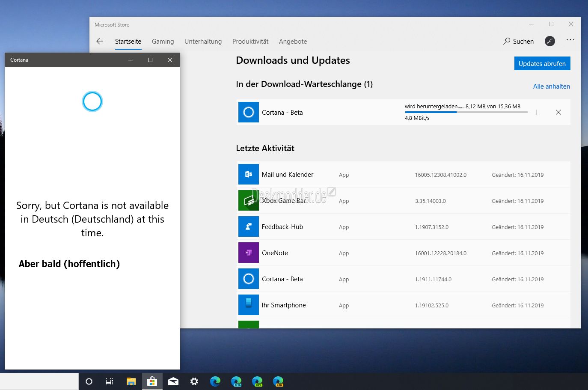This screenshot has width=588, height=390.
Task: Cancel the Cortana - Beta download
Action: point(558,112)
